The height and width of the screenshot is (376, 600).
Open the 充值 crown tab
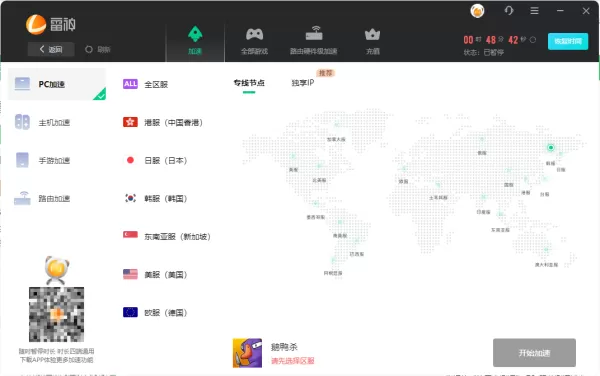[x=372, y=41]
